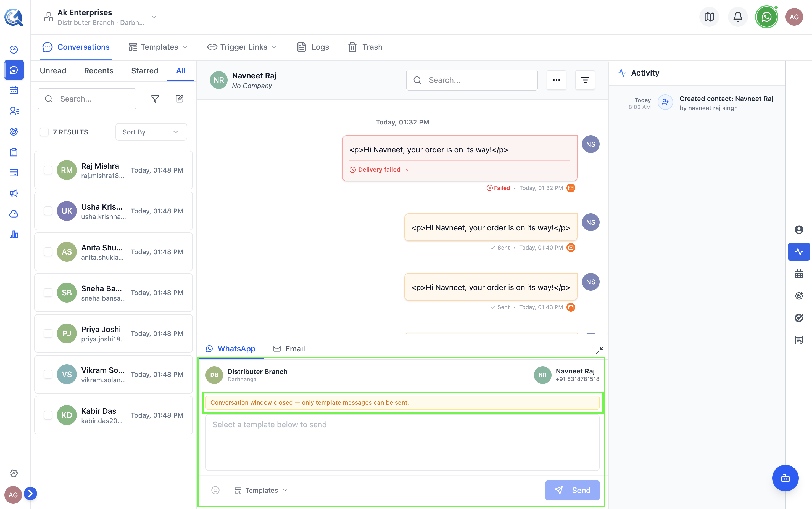Image resolution: width=812 pixels, height=509 pixels.
Task: Show Starred conversations
Action: (x=144, y=71)
